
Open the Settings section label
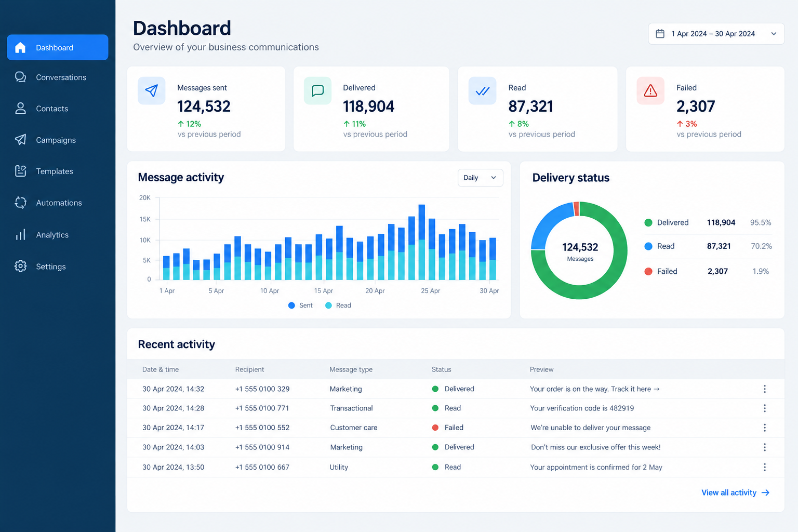pyautogui.click(x=51, y=267)
